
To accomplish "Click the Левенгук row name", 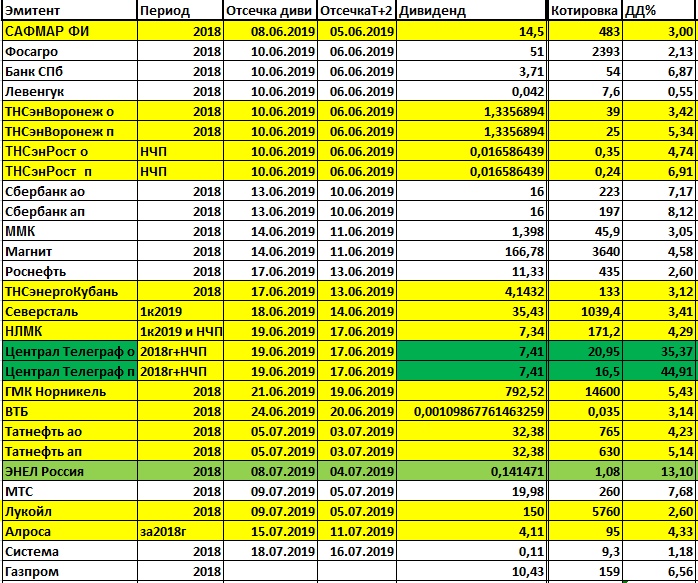I will [70, 91].
